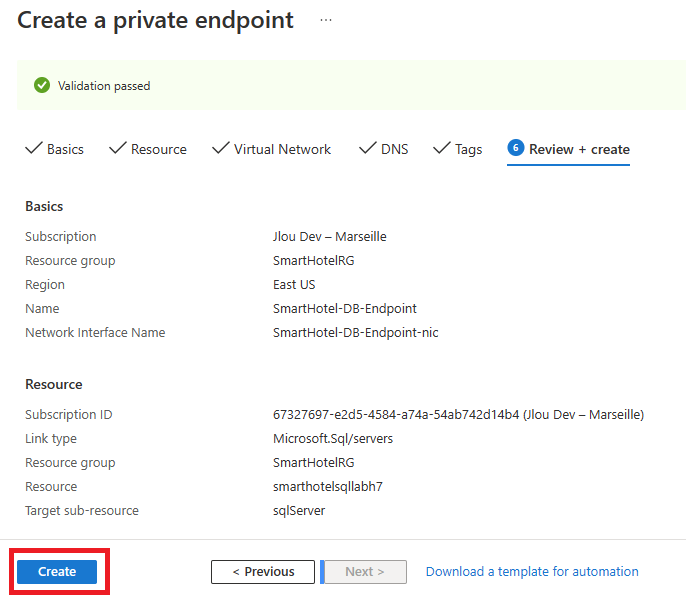This screenshot has height=600, width=686.
Task: Click the checkmark icon beside Basics
Action: pos(34,148)
